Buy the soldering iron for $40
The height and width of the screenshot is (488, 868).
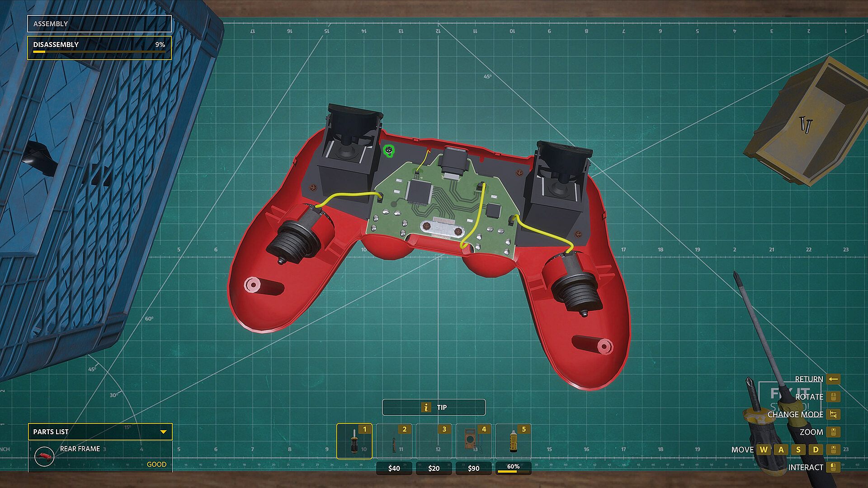point(394,468)
